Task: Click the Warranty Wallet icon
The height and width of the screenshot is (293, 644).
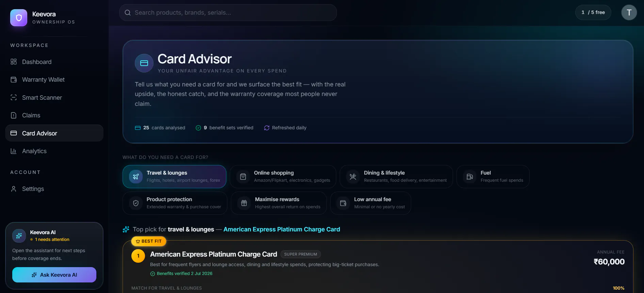Action: pyautogui.click(x=14, y=80)
